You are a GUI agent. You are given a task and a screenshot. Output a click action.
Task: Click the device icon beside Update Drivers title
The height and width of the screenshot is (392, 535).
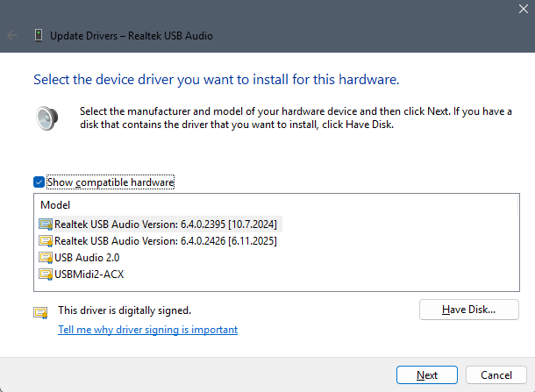39,35
